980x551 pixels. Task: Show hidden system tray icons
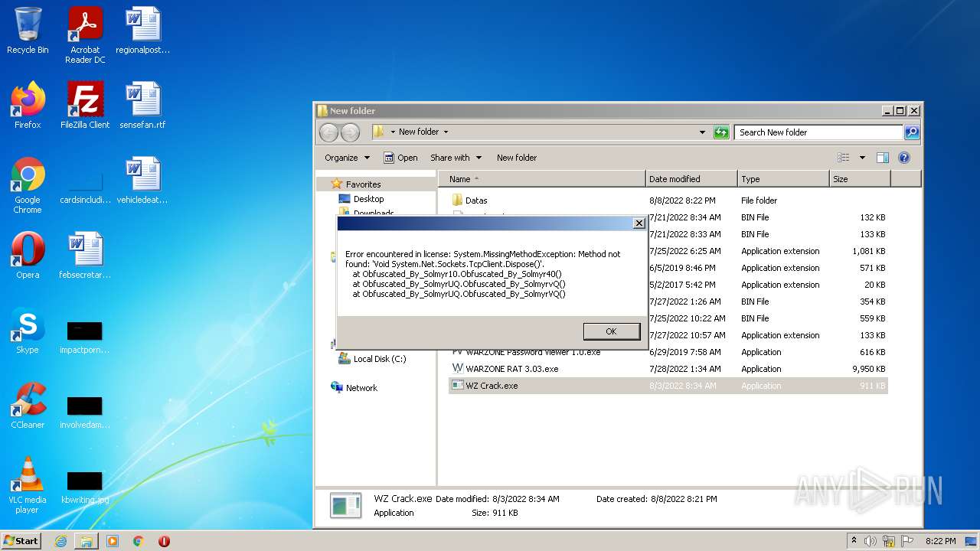(854, 541)
